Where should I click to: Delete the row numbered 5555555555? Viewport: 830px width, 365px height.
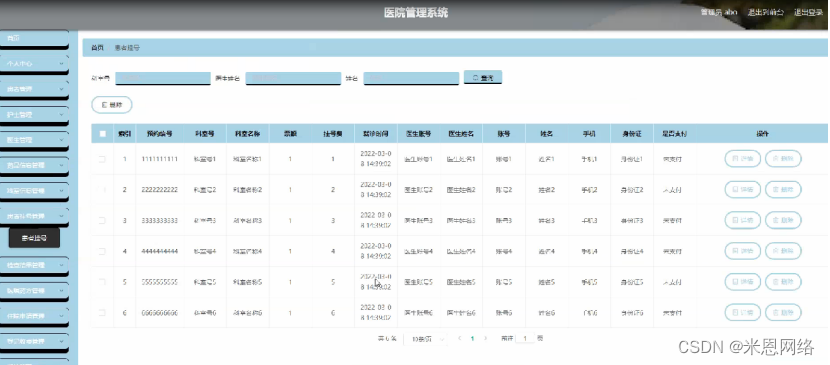coord(783,282)
